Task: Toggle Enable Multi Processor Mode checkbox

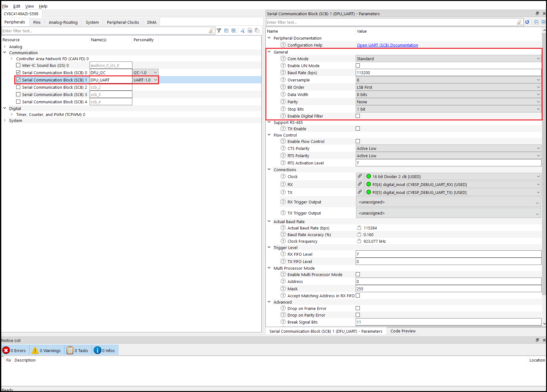Action: pyautogui.click(x=358, y=274)
